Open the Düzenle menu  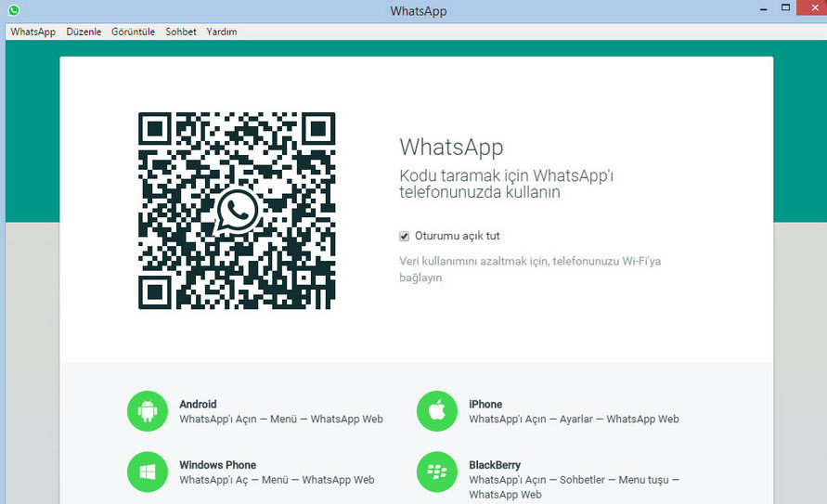tap(84, 32)
